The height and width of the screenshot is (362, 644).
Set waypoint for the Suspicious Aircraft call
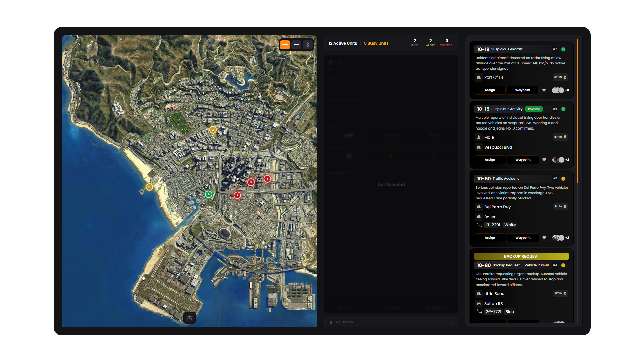(x=523, y=90)
